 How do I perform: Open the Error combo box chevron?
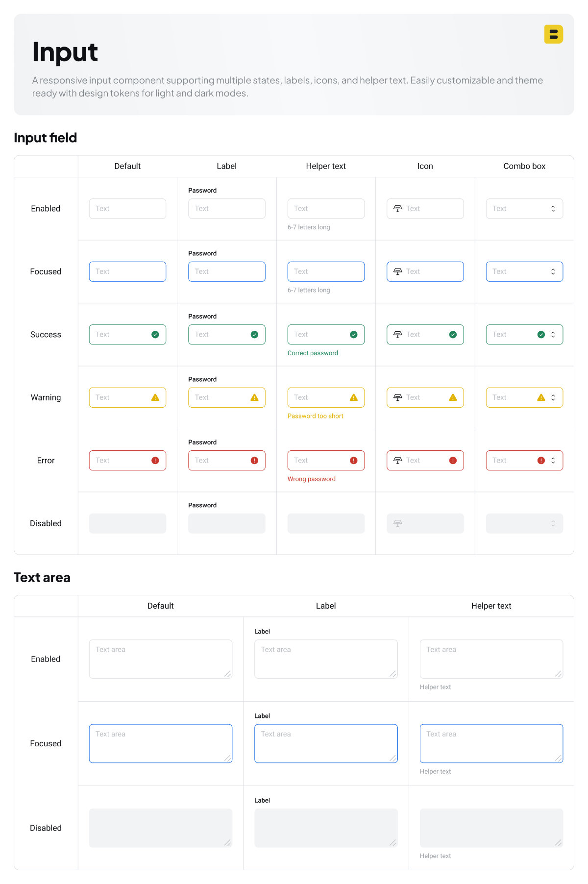click(553, 461)
